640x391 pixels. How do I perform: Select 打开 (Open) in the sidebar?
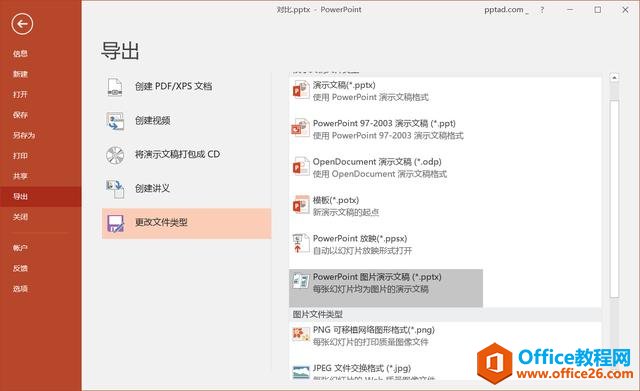[x=20, y=94]
